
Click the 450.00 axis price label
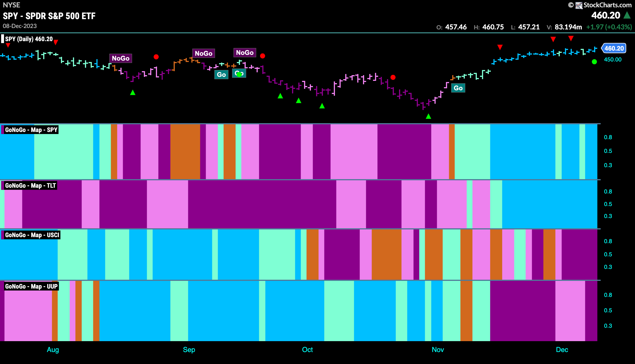[613, 59]
